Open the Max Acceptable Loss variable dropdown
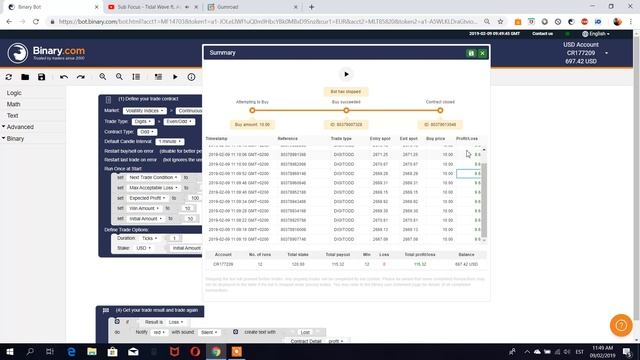Viewport: 640px width, 360px height. click(153, 188)
